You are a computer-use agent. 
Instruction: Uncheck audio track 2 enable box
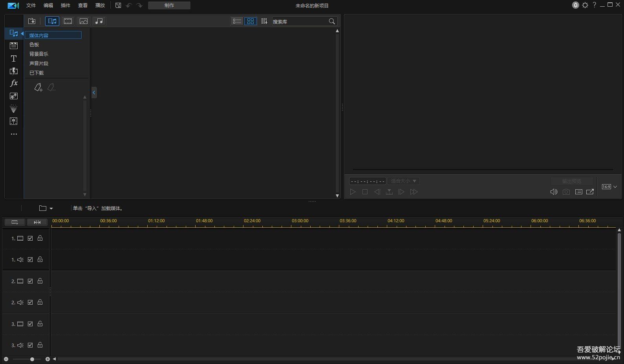(30, 302)
